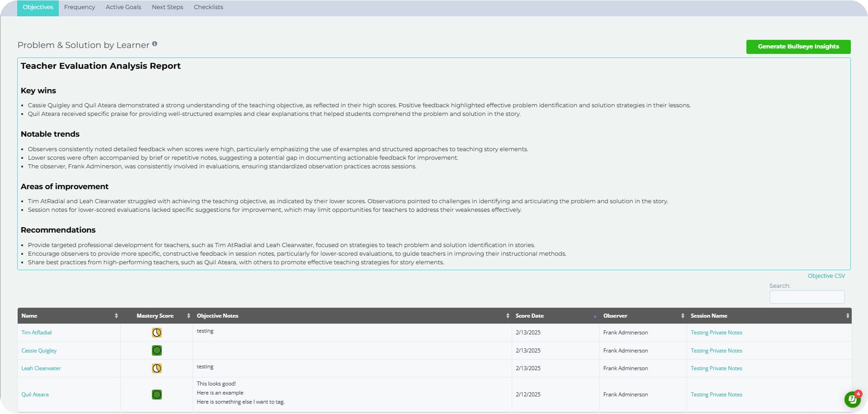Click Frank Adminerson in Cassie Quigley row
868x414 pixels.
pos(625,351)
